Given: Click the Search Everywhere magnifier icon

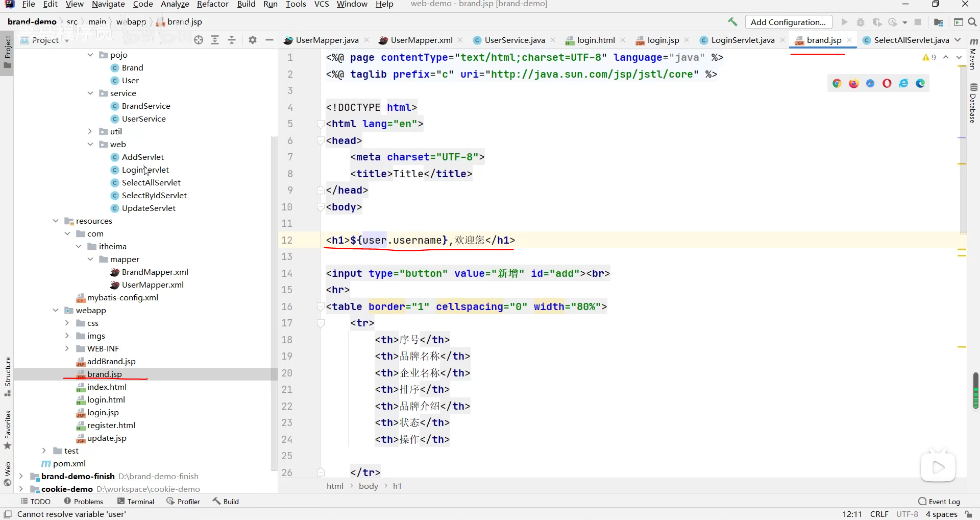Looking at the screenshot, I should pyautogui.click(x=972, y=22).
